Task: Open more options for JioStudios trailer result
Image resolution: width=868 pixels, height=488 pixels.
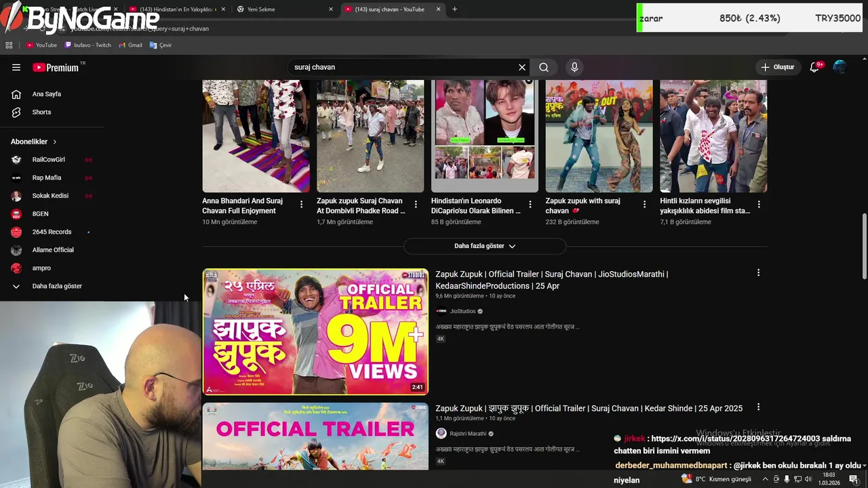Action: [758, 272]
